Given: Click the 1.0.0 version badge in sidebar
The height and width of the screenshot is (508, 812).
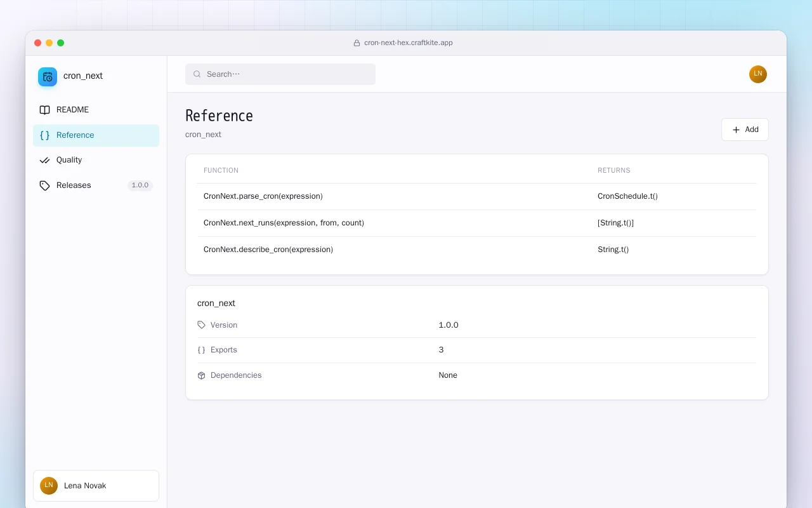Looking at the screenshot, I should [x=140, y=185].
